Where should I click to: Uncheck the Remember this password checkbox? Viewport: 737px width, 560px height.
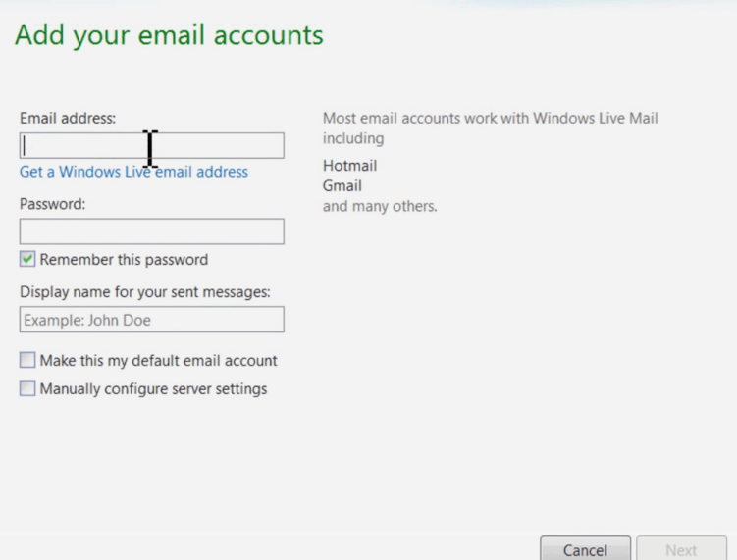(27, 259)
